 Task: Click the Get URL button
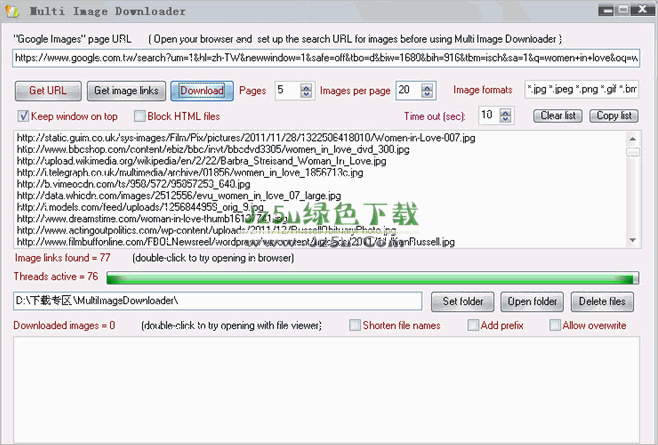(x=48, y=91)
